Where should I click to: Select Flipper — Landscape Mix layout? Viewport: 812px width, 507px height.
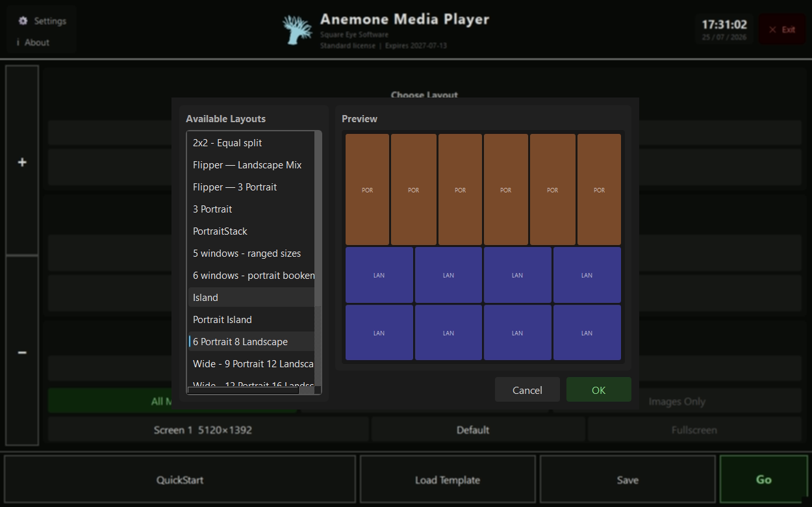(251, 165)
